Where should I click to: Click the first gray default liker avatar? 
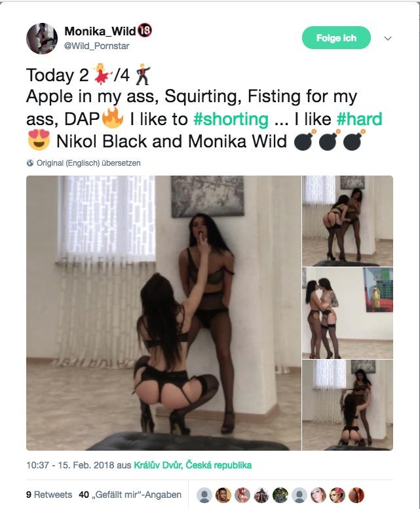tap(204, 495)
